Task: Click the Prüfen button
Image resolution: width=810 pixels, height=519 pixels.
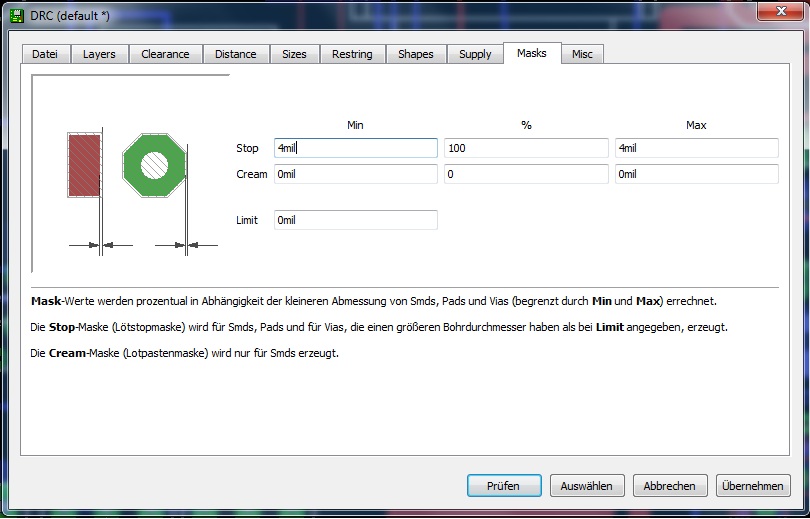Action: (x=504, y=486)
